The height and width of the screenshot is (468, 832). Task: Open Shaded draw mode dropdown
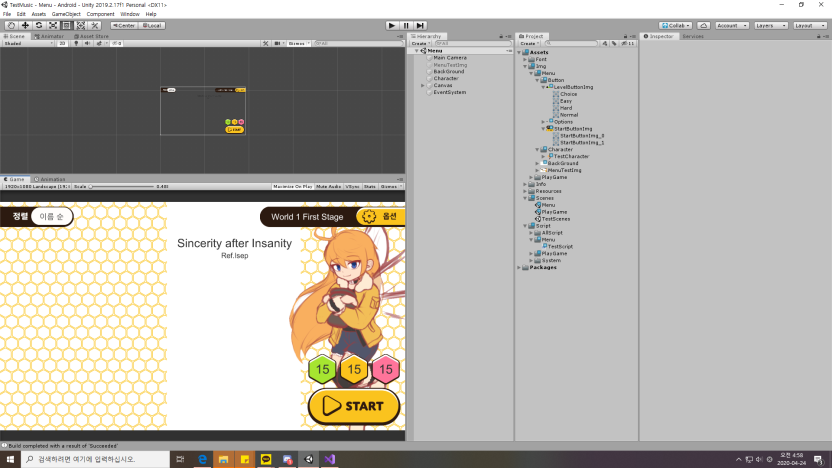[x=28, y=44]
